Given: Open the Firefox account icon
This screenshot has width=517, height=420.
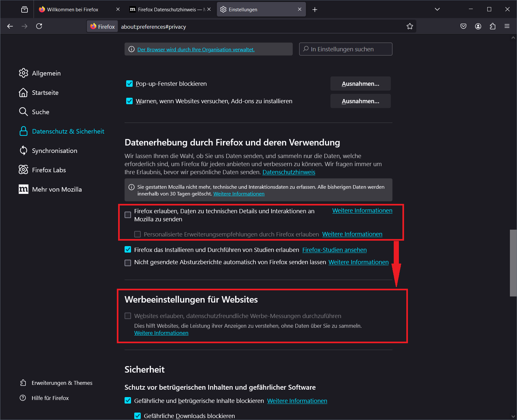Looking at the screenshot, I should coord(478,26).
